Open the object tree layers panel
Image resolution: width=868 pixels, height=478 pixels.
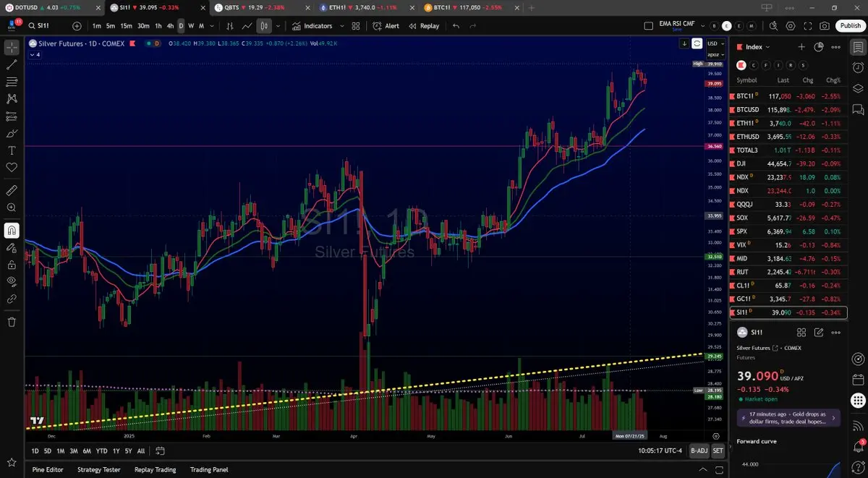point(857,89)
